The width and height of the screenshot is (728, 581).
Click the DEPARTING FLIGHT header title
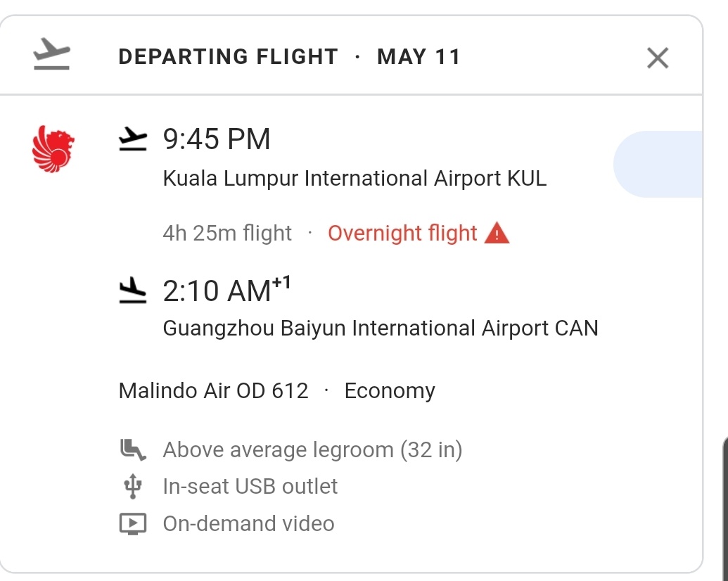[x=228, y=57]
